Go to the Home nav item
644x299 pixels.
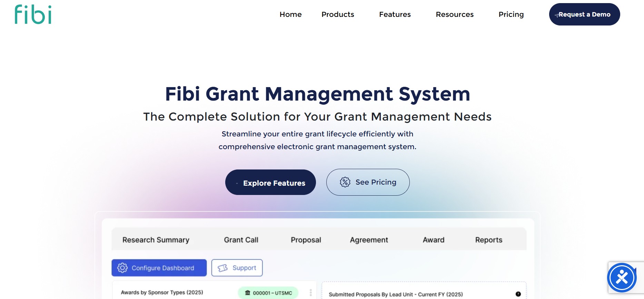(290, 14)
